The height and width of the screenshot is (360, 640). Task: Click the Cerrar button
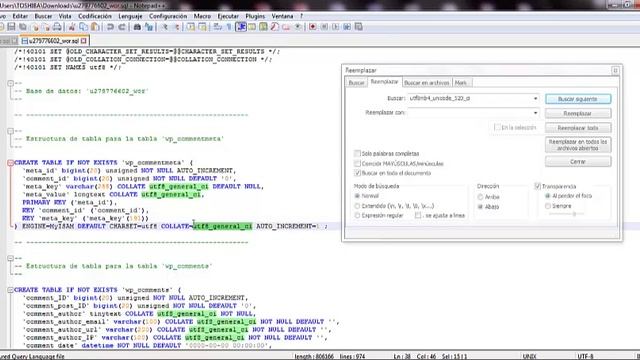[x=578, y=162]
